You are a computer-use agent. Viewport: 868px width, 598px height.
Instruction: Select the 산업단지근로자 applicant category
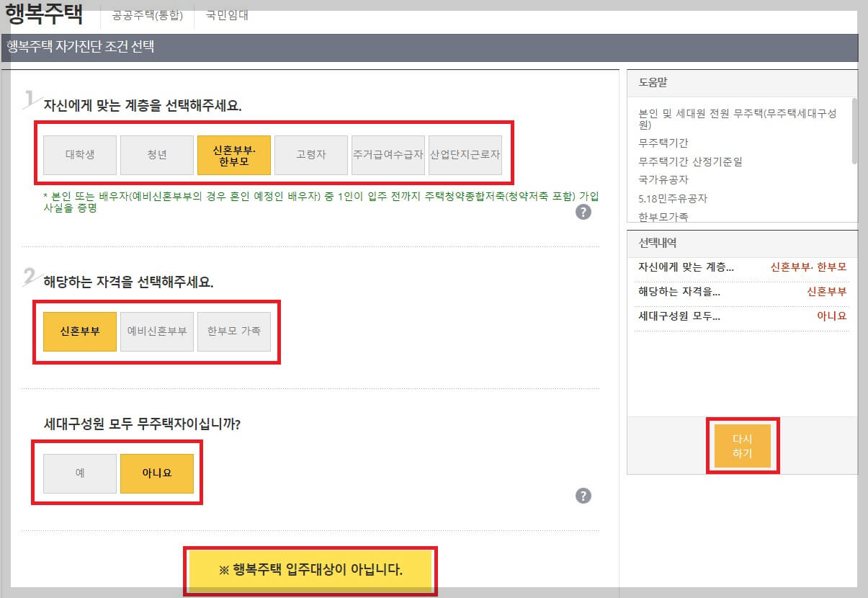tap(465, 154)
